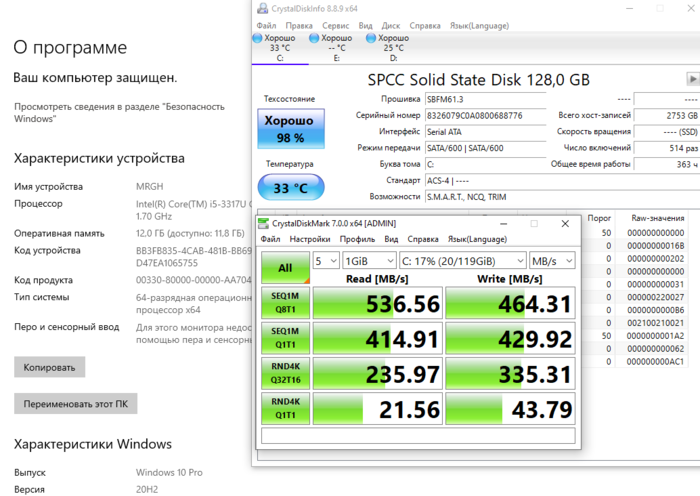Click the Порог column header
The image size is (700, 496).
coord(599,218)
